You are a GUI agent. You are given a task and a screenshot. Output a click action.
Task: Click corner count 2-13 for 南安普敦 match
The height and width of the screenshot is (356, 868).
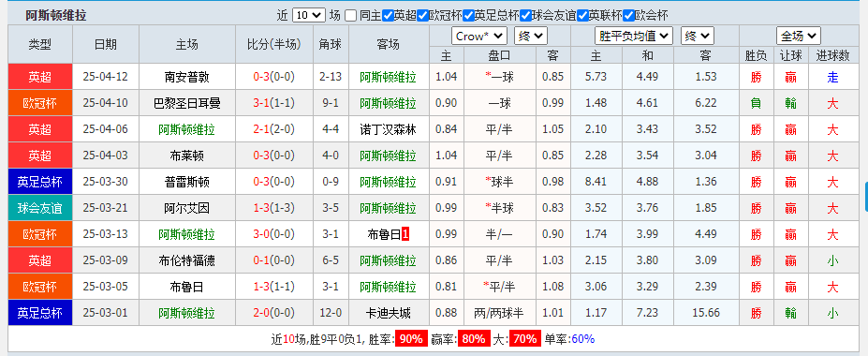[331, 77]
